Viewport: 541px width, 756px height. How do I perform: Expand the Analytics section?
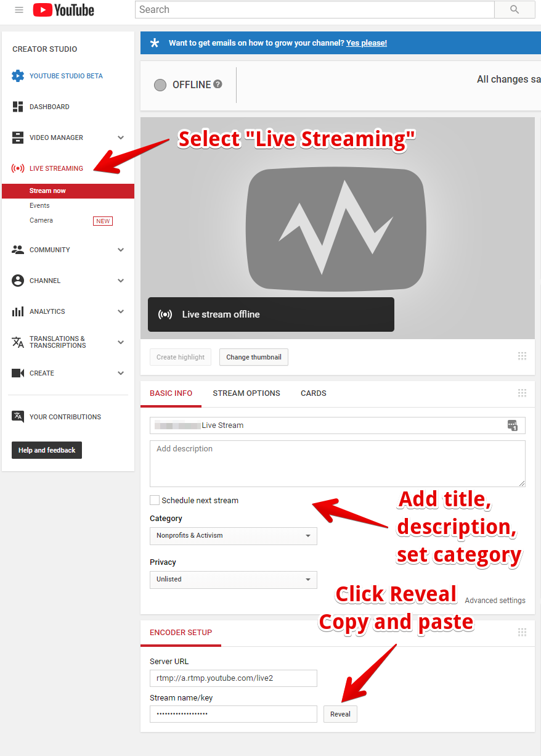click(121, 311)
